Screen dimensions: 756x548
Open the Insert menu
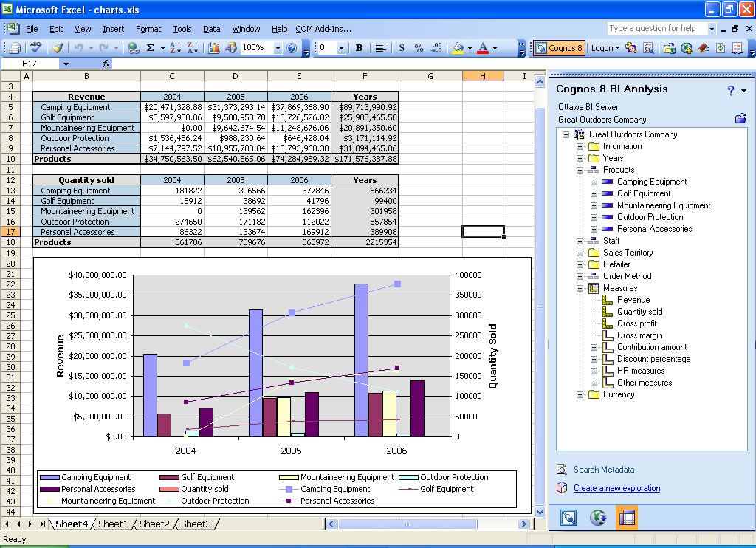[x=113, y=29]
